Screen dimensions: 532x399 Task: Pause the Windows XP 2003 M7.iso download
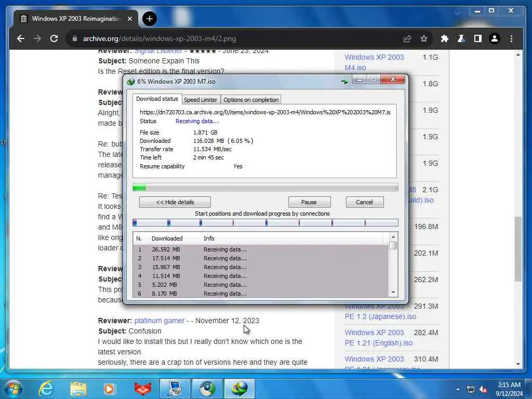(x=309, y=202)
